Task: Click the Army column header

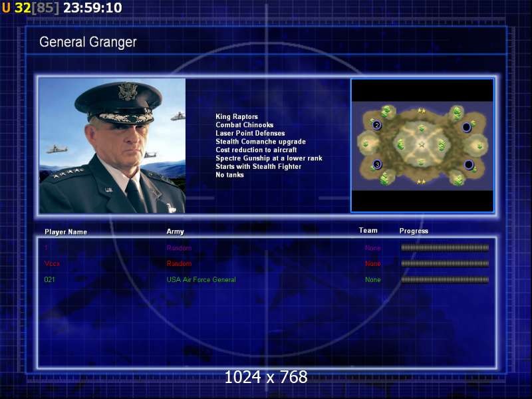Action: [175, 231]
